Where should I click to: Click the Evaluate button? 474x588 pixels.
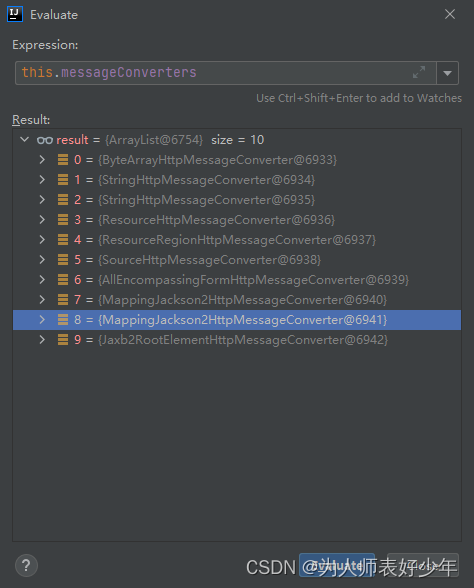point(337,565)
